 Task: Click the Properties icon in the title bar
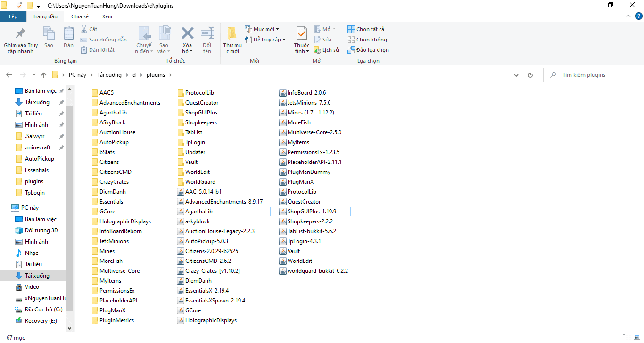tap(19, 5)
